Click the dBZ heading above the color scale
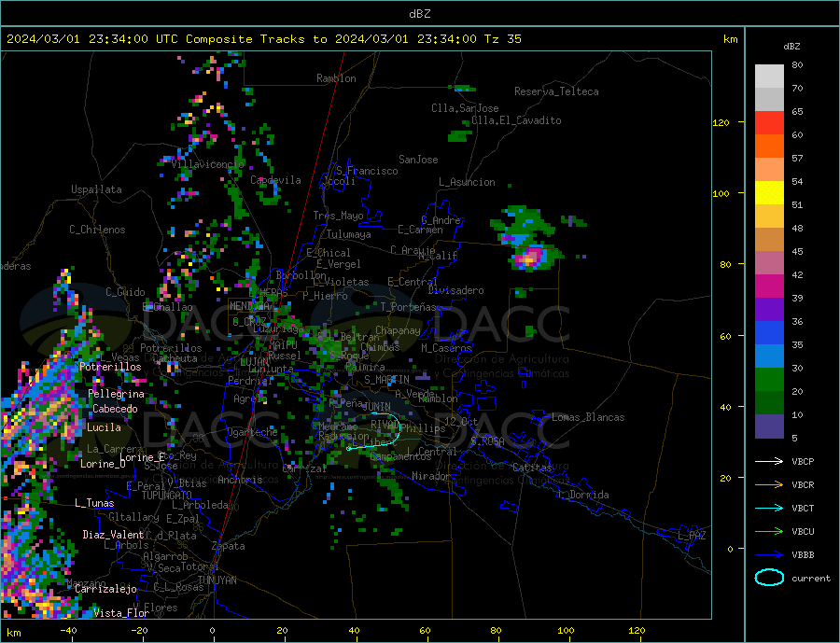The image size is (840, 643). point(791,47)
